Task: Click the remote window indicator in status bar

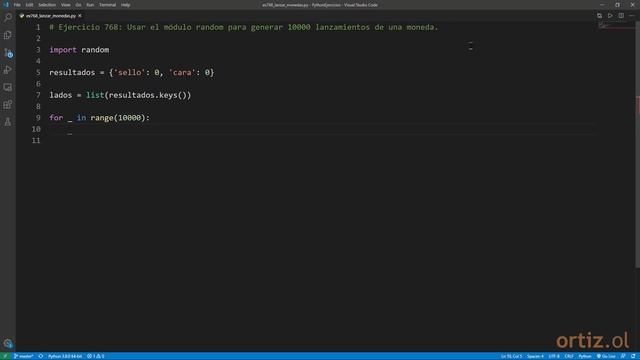Action: click(5, 356)
